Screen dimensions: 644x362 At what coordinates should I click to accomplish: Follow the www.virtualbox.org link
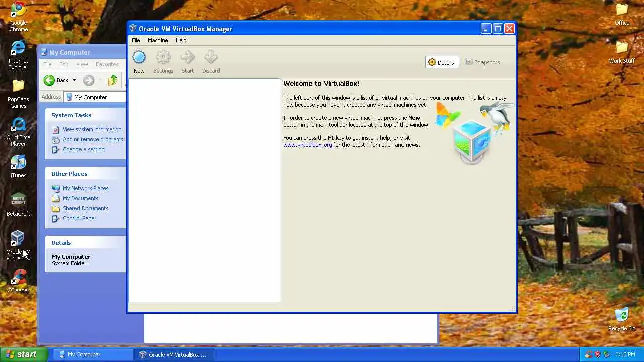click(307, 145)
